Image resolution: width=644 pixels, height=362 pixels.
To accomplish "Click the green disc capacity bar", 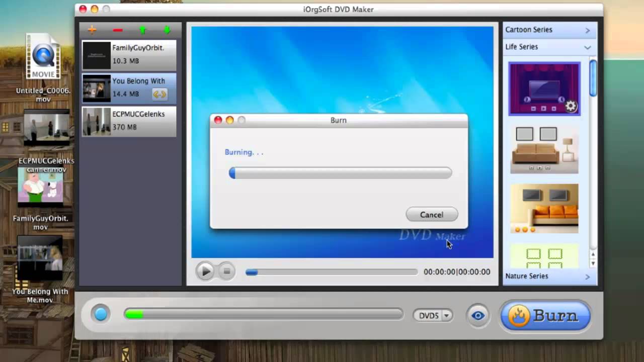I will tap(264, 315).
